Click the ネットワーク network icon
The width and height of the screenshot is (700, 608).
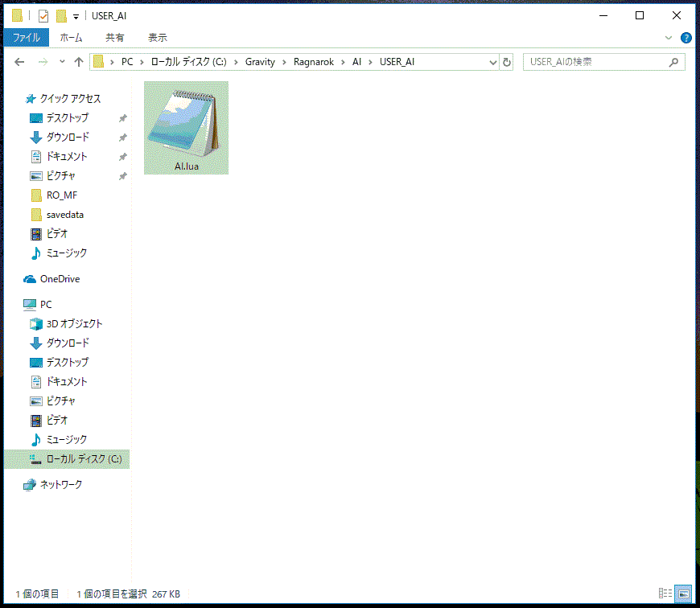[x=30, y=484]
